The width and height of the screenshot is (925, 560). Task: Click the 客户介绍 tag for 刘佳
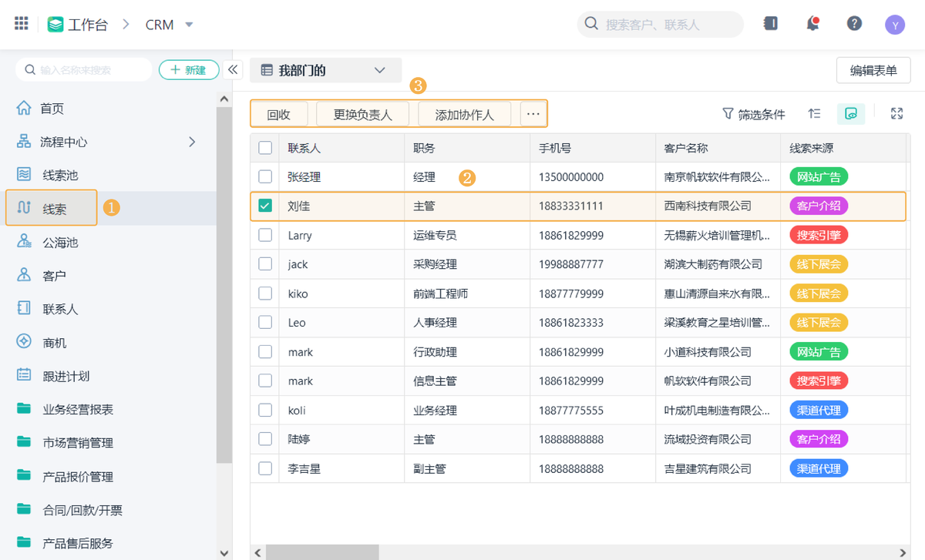pyautogui.click(x=819, y=206)
